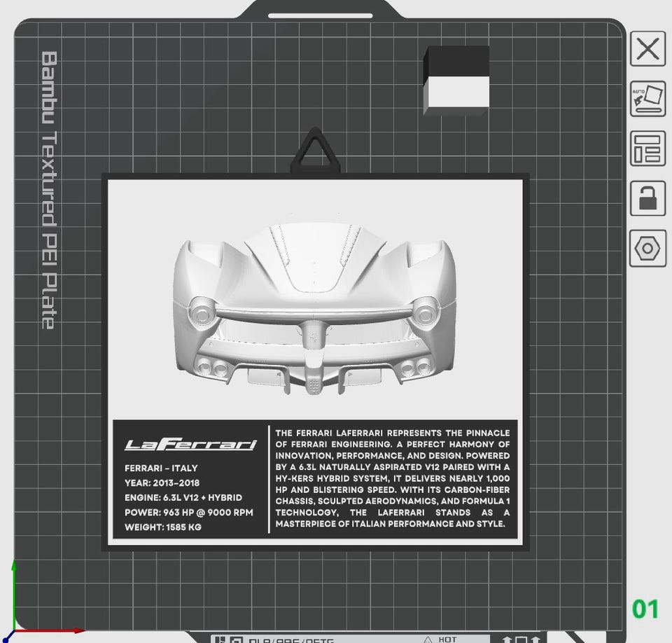Image resolution: width=672 pixels, height=643 pixels.
Task: Click the 'YEAR: 2013-2018' line
Action: point(162,483)
